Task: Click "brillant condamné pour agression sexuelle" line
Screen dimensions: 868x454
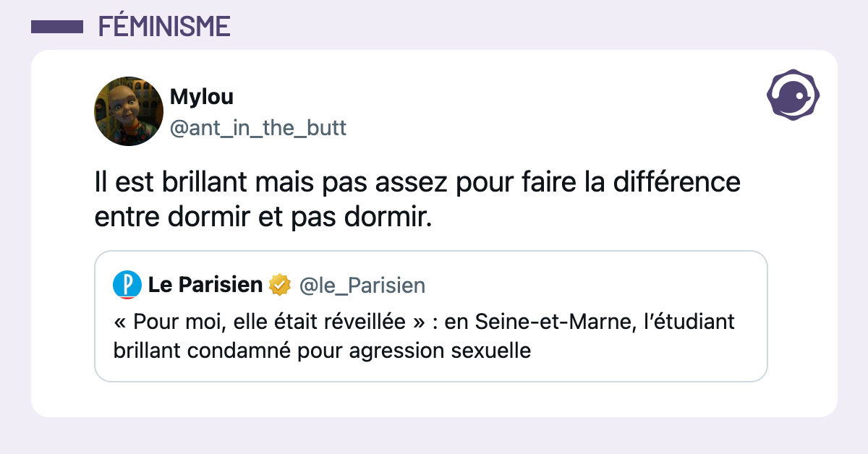Action: click(x=322, y=351)
